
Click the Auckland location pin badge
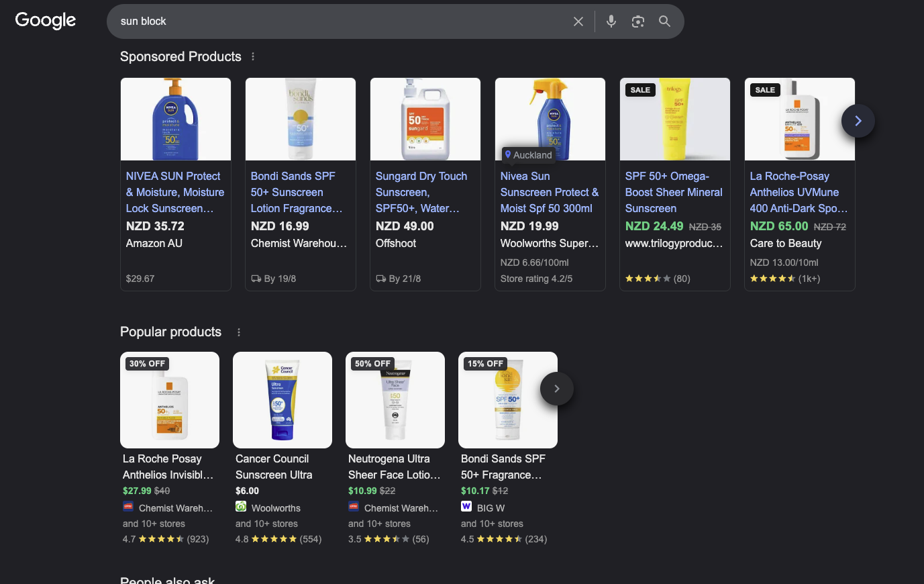point(529,154)
